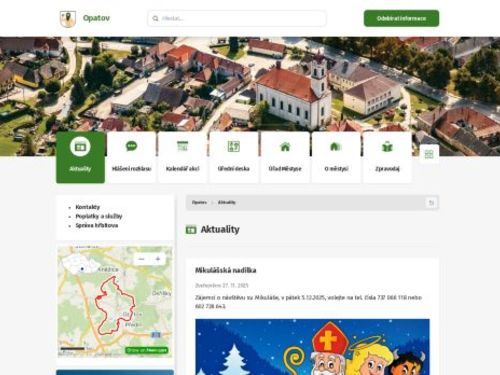Click the Opatov breadcrumb link
Viewport: 500px width, 375px height.
(199, 202)
